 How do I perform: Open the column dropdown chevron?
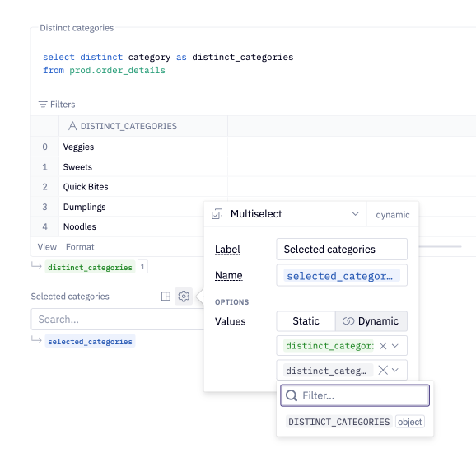pos(395,370)
